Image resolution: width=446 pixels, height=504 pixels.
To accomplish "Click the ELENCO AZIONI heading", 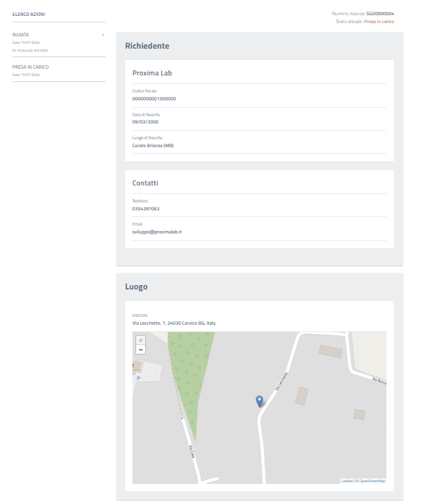I will pos(29,14).
